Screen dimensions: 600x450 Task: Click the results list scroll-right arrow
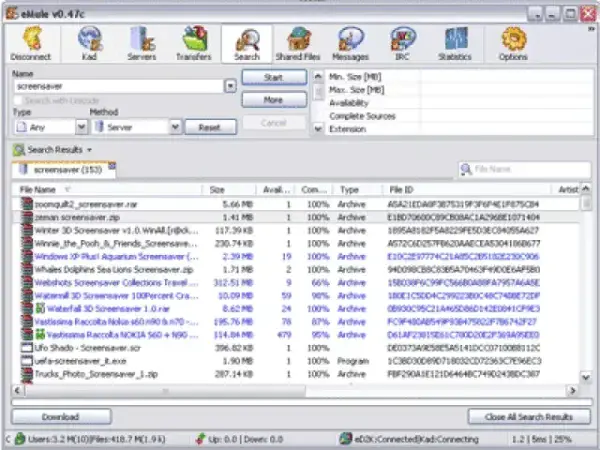click(x=572, y=391)
